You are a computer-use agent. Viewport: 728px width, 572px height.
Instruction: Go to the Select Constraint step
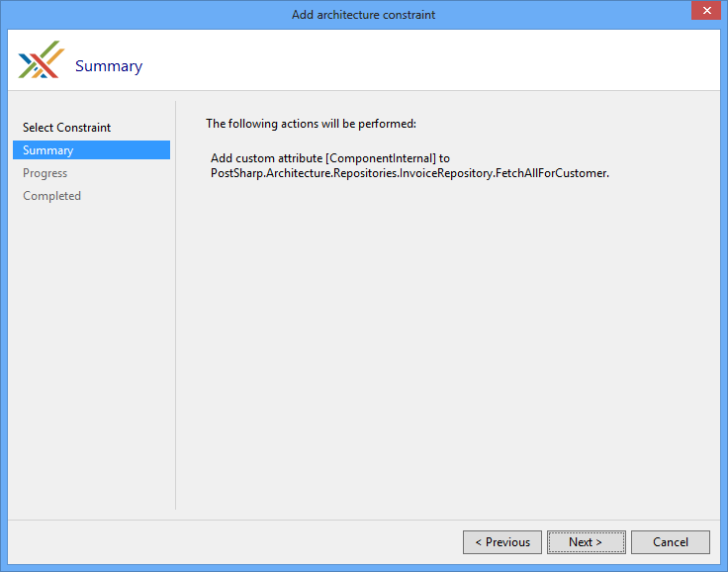coord(66,128)
